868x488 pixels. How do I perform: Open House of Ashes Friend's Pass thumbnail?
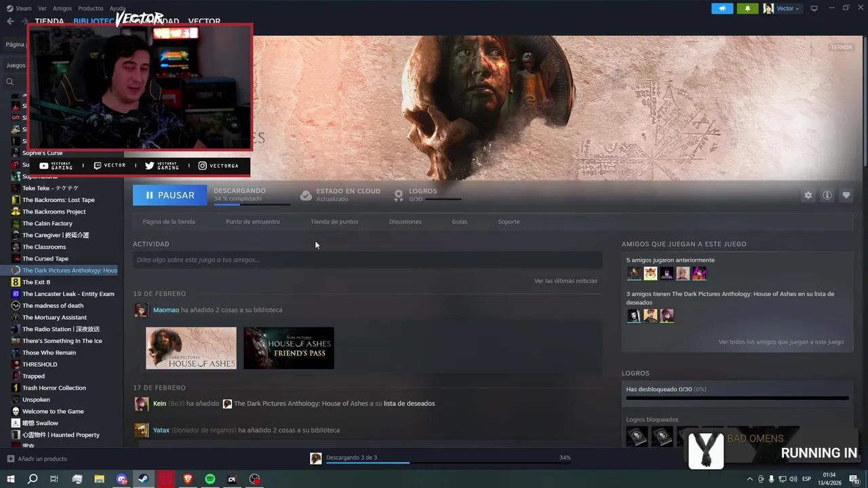pyautogui.click(x=289, y=348)
